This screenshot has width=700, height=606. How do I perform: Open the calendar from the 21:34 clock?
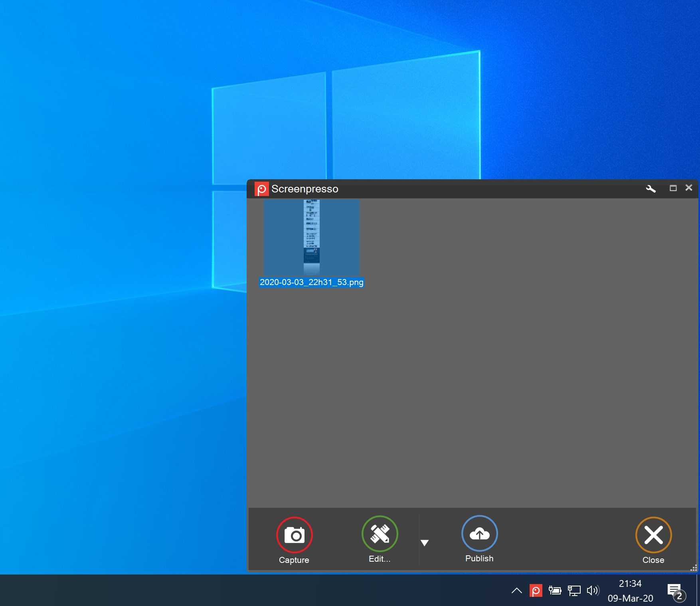click(630, 590)
